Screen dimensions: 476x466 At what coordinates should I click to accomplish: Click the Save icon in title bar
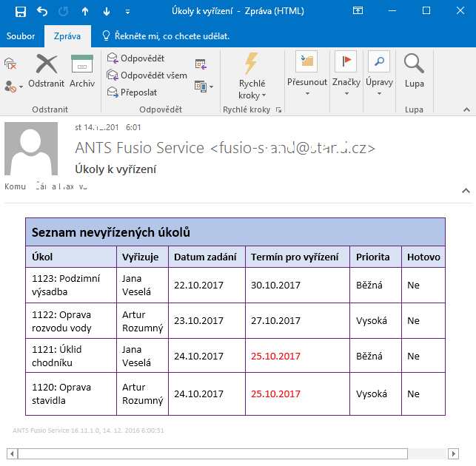click(x=20, y=12)
